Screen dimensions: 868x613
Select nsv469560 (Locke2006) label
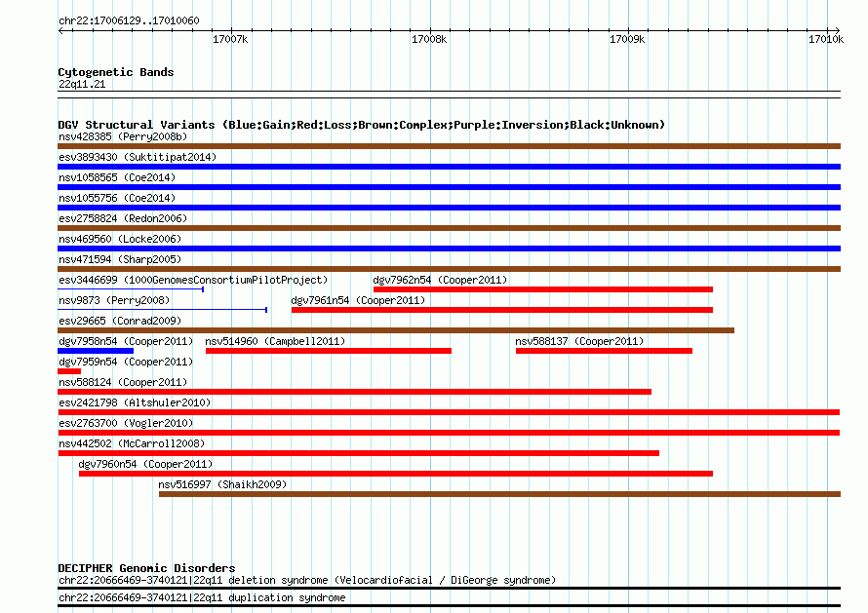120,239
